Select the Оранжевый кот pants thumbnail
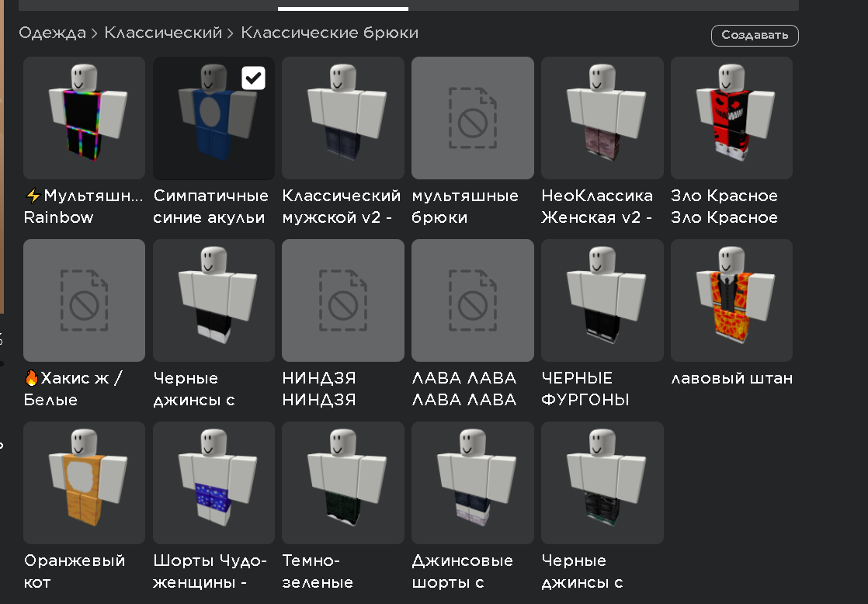 tap(84, 483)
